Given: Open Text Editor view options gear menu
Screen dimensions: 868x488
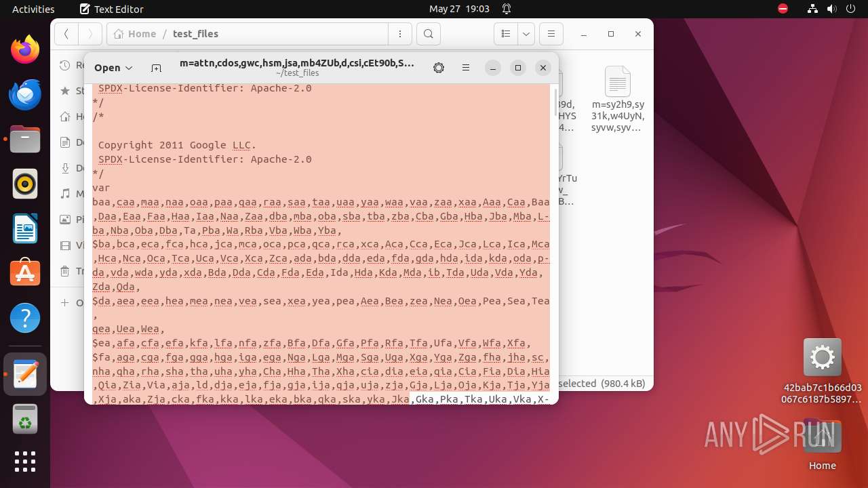Looking at the screenshot, I should [439, 68].
